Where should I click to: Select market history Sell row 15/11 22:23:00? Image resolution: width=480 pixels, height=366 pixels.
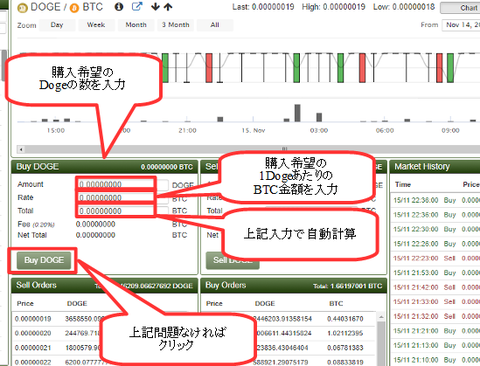click(436, 258)
